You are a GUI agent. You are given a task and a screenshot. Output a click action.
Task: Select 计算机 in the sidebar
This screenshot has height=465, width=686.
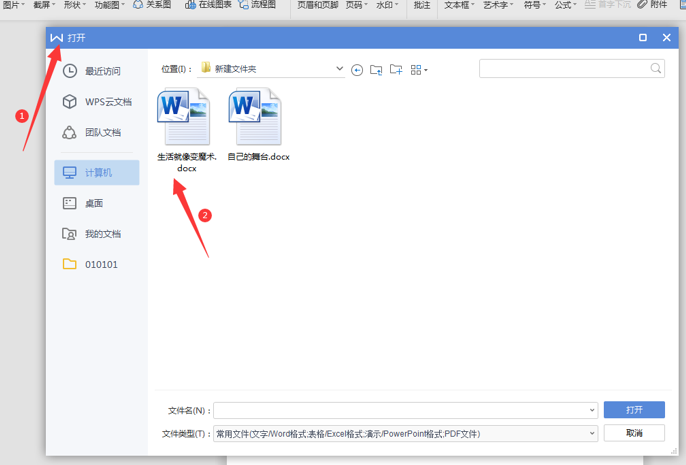point(97,172)
